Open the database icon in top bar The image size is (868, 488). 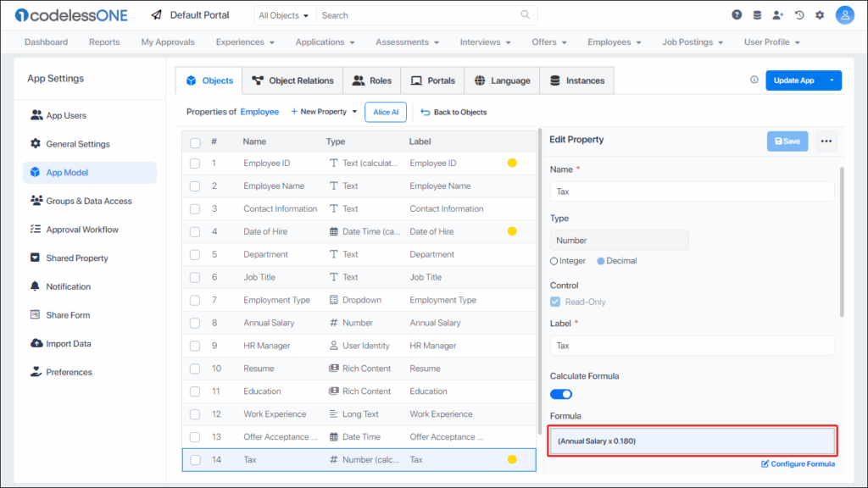757,15
